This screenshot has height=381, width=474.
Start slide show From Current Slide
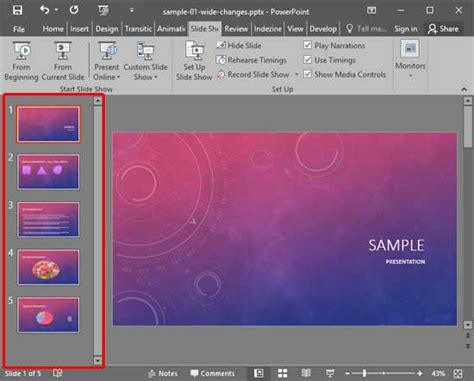tap(63, 61)
